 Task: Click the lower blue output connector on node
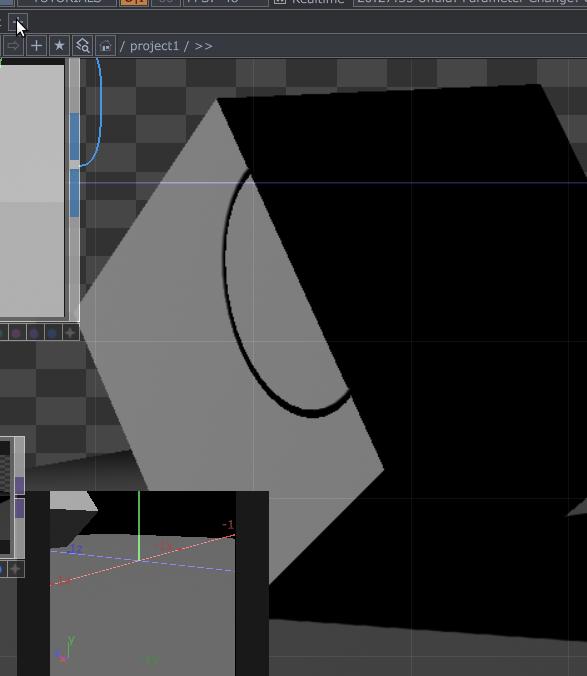coord(75,193)
